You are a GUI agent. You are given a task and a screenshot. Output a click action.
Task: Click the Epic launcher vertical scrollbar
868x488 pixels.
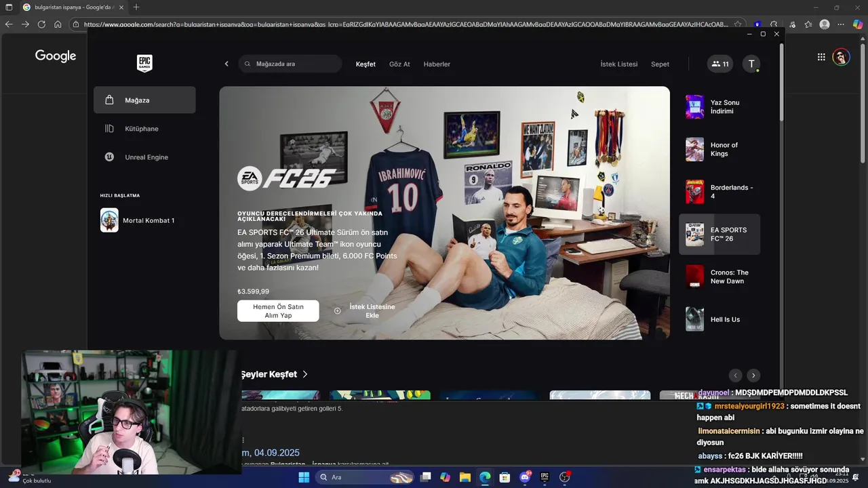(781, 82)
